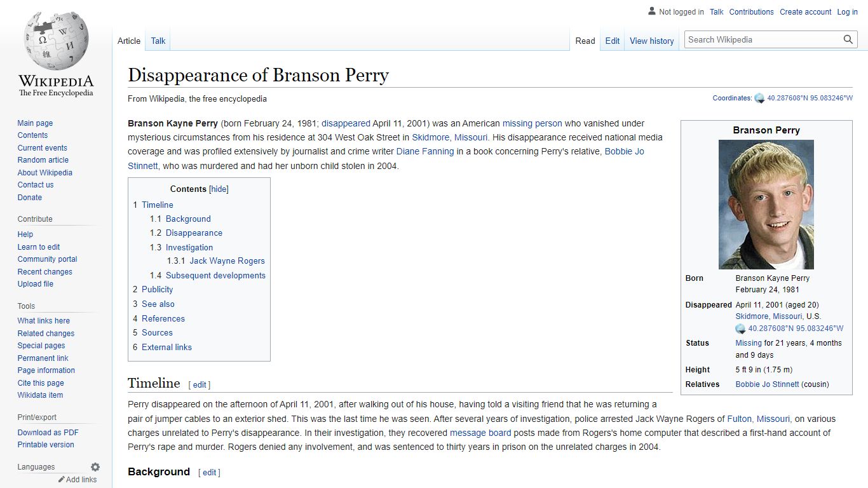868x488 pixels.
Task: Switch to the Talk tab
Action: 158,41
